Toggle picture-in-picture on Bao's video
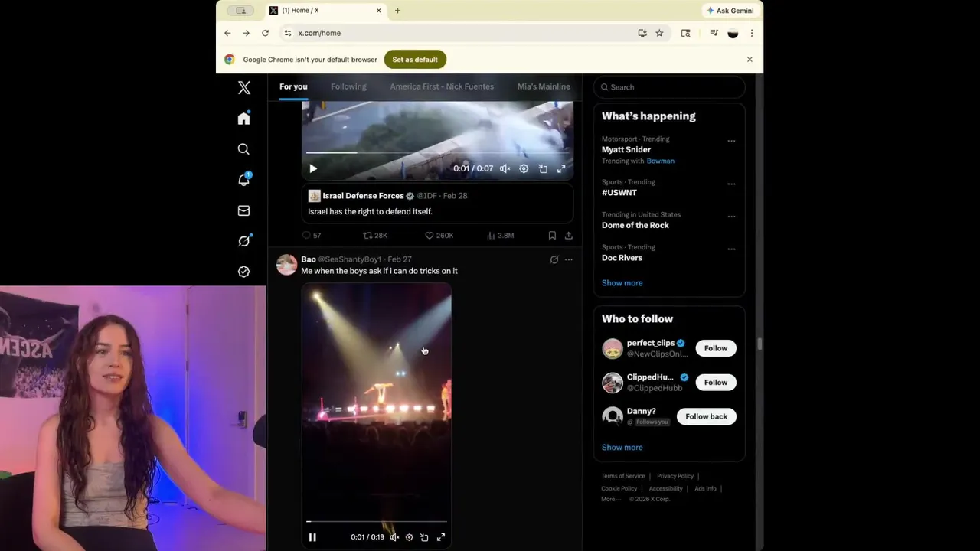980x551 pixels. coord(424,537)
